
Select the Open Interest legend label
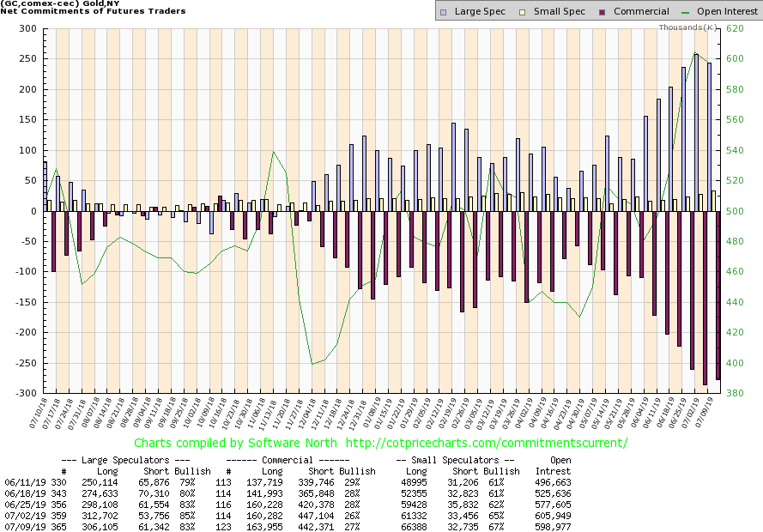click(x=728, y=11)
